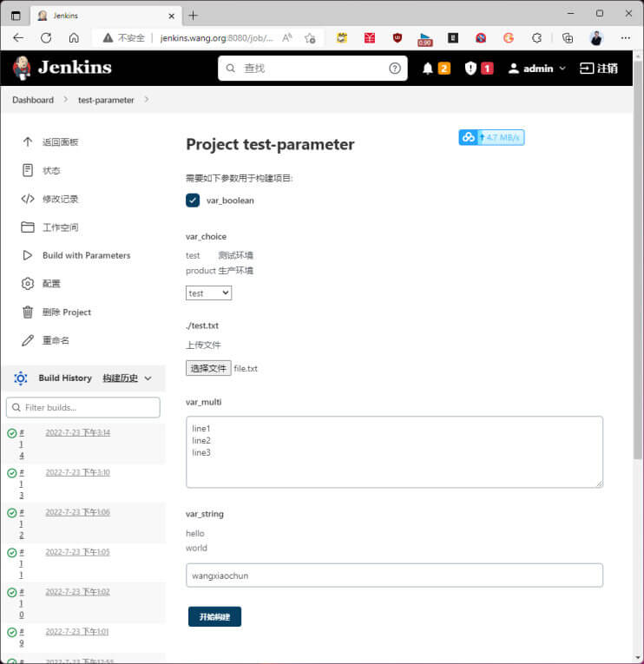Click the 选择文件 choose file button
Image resolution: width=644 pixels, height=664 pixels.
(x=208, y=368)
